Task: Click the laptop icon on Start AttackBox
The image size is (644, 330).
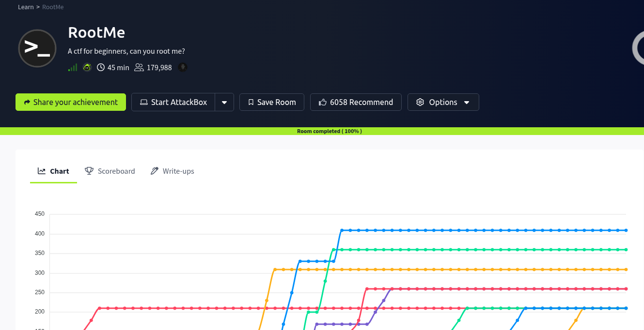Action: 144,102
